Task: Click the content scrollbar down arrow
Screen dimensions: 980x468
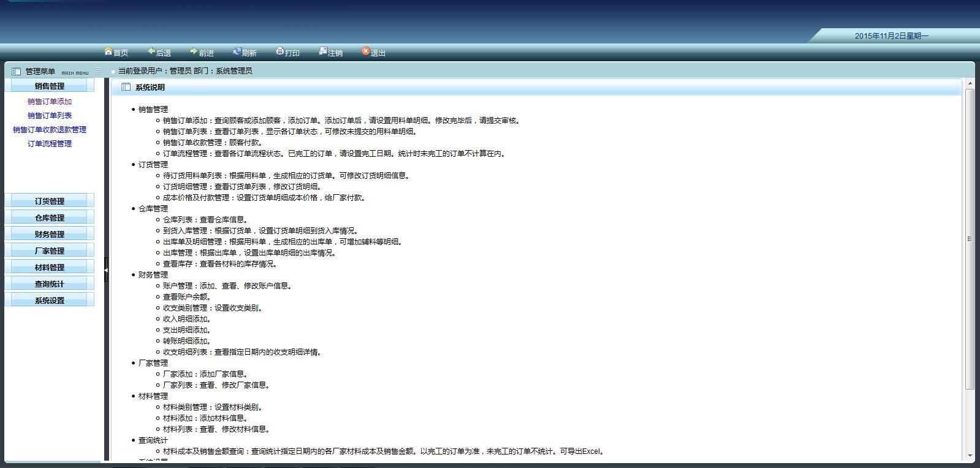Action: pos(970,456)
